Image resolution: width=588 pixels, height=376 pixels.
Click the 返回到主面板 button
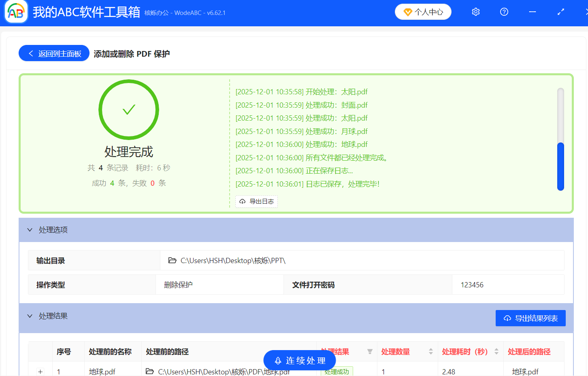[x=54, y=53]
